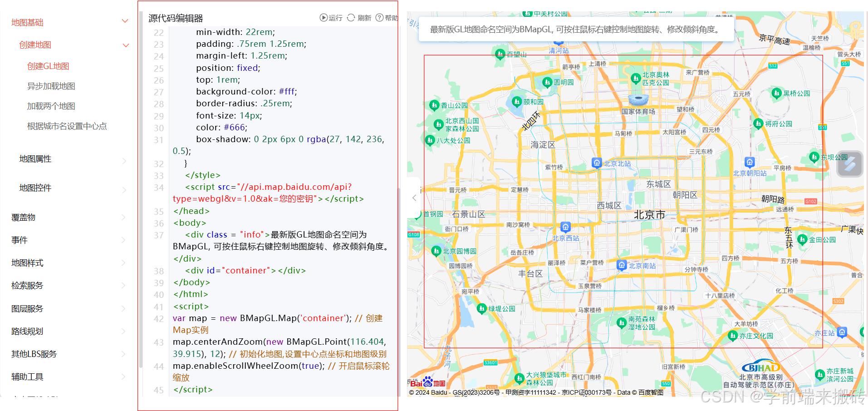The height and width of the screenshot is (411, 868).
Task: Click the 南苑森林湿地公园 marker icon
Action: point(622,323)
